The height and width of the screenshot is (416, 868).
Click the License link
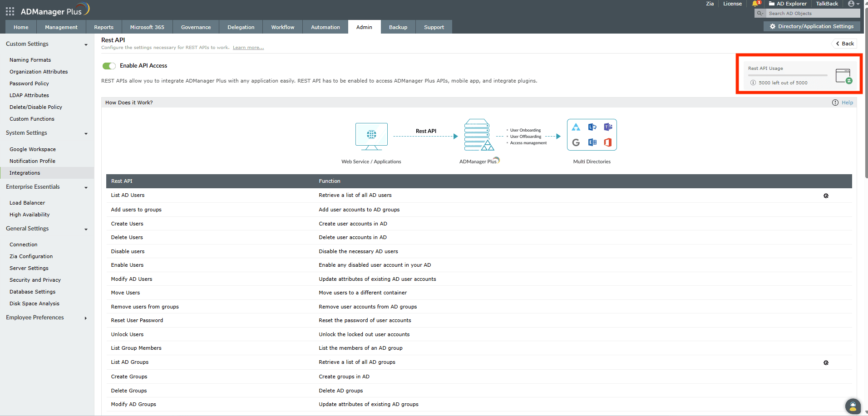[x=732, y=4]
